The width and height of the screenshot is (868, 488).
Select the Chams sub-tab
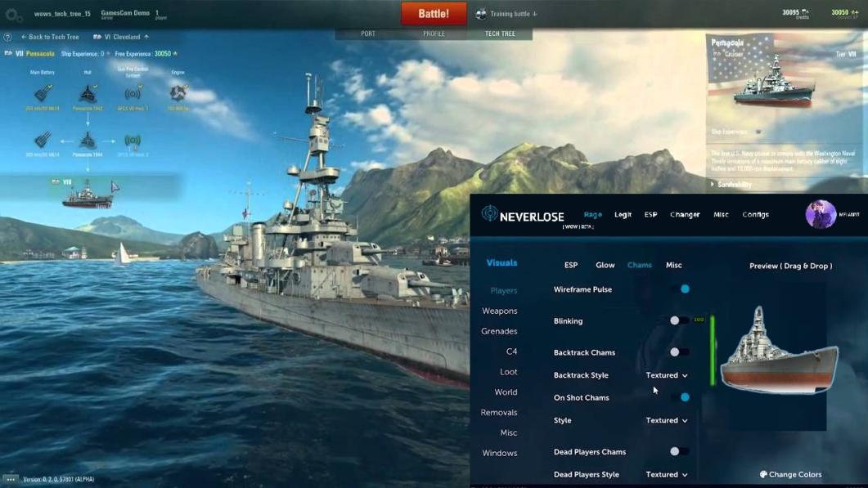[x=640, y=266]
